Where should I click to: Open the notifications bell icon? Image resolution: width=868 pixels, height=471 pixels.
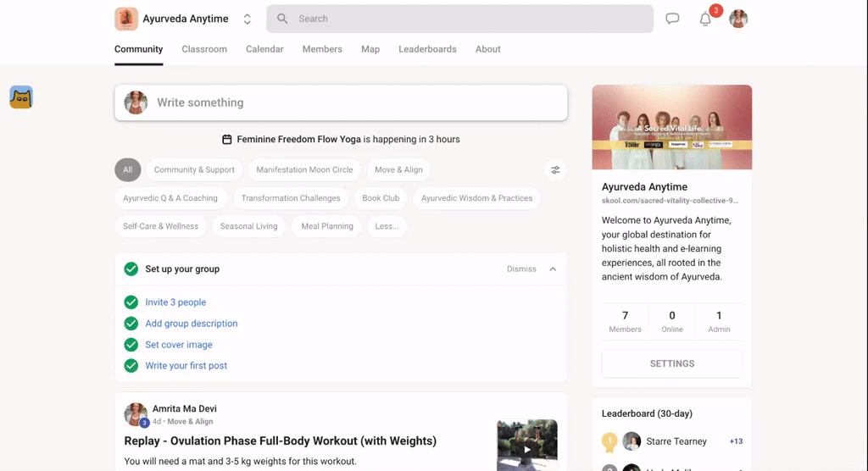point(705,19)
